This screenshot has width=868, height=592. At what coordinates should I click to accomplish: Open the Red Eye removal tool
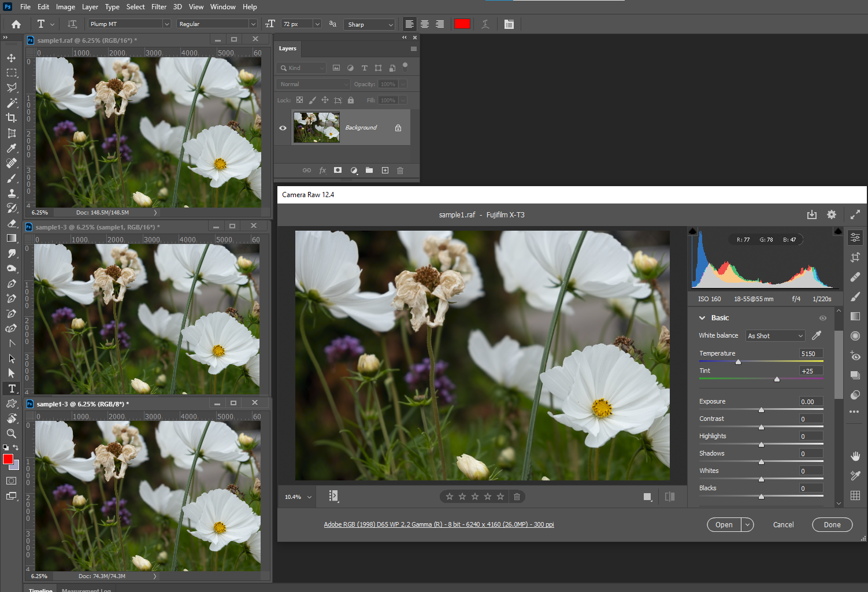855,357
